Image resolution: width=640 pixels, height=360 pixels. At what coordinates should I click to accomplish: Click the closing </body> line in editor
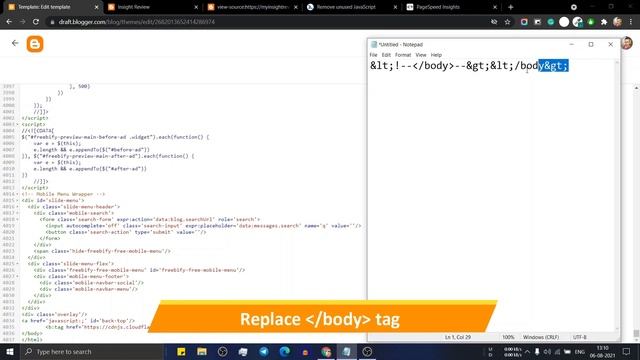[32, 333]
